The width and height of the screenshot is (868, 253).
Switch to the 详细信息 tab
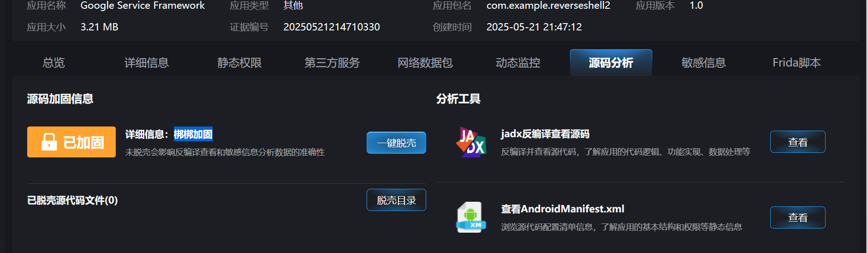(147, 63)
